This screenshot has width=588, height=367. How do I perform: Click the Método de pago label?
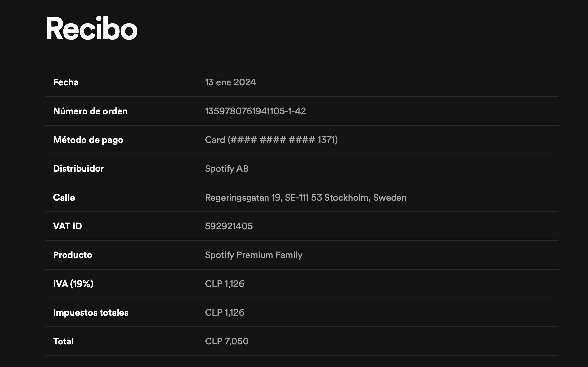click(88, 140)
